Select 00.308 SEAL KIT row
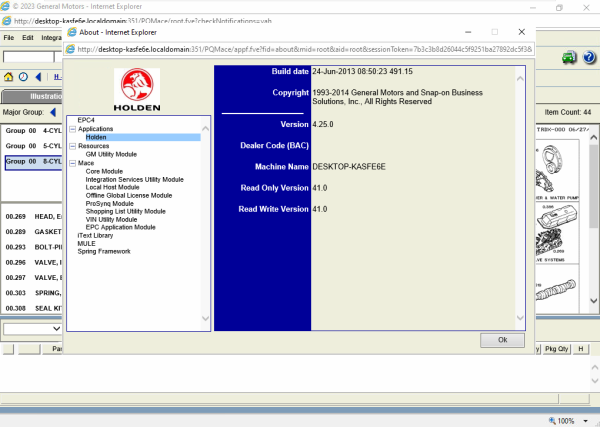600x427 pixels. 33,308
